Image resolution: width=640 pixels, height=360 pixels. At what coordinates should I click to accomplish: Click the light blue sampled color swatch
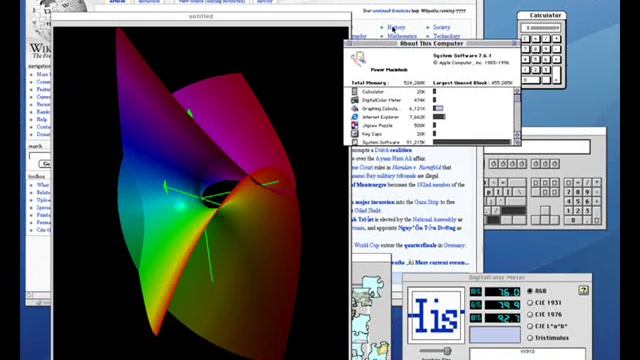coord(495,335)
